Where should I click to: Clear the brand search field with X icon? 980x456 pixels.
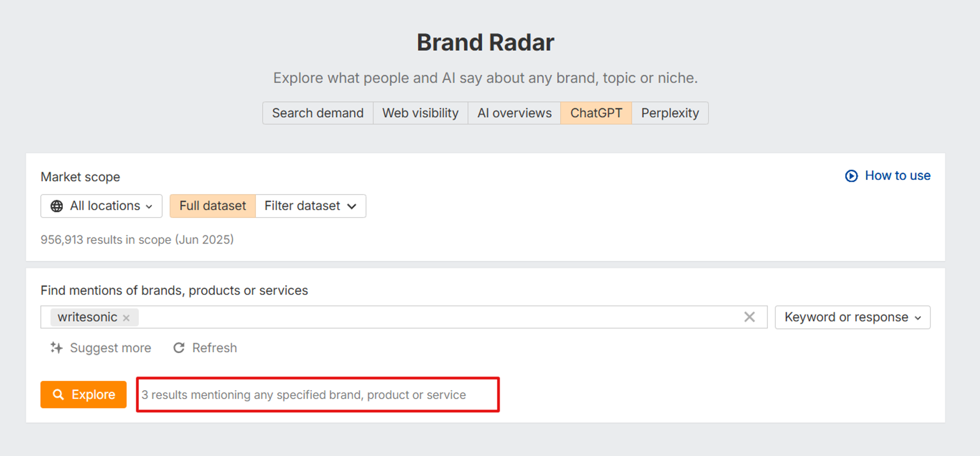749,317
